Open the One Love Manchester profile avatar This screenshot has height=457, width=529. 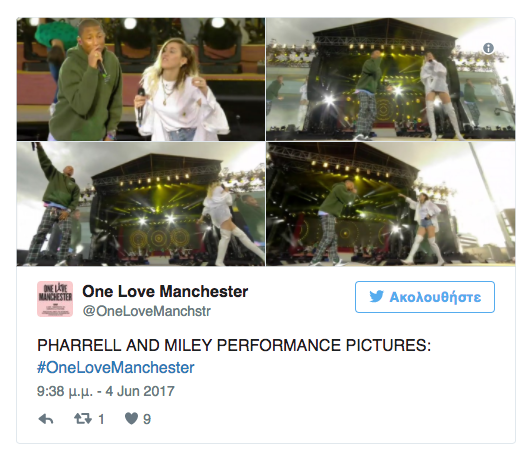pos(55,299)
